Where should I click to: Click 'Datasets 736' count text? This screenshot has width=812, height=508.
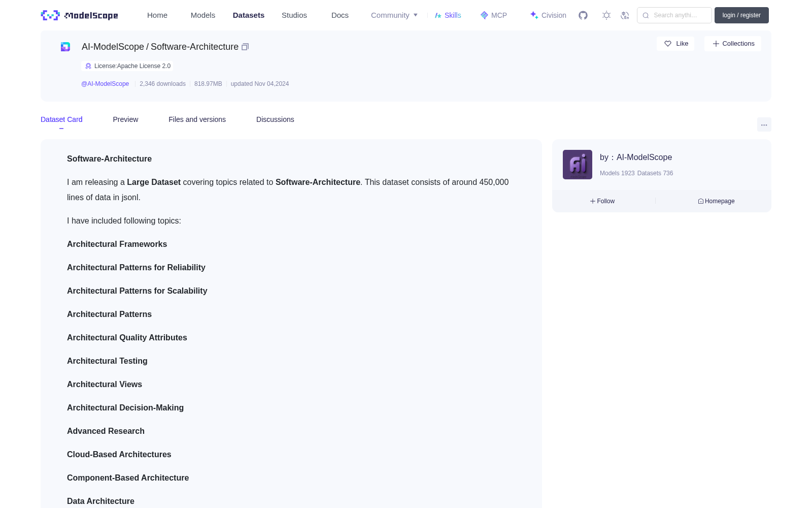(655, 173)
